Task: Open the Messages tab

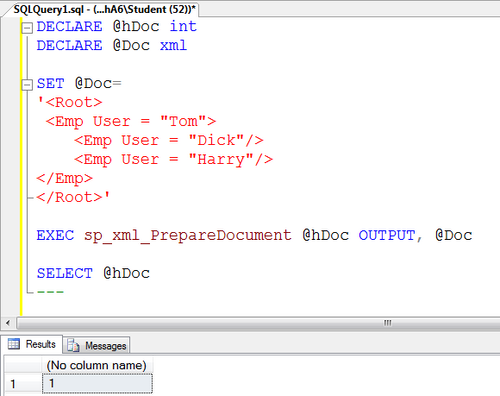Action: click(x=97, y=345)
